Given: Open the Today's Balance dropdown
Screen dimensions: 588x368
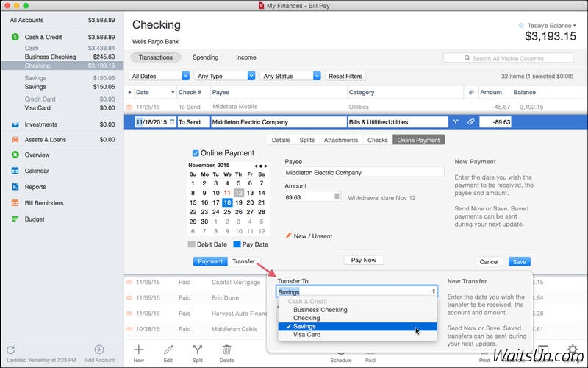Looking at the screenshot, I should tap(551, 26).
